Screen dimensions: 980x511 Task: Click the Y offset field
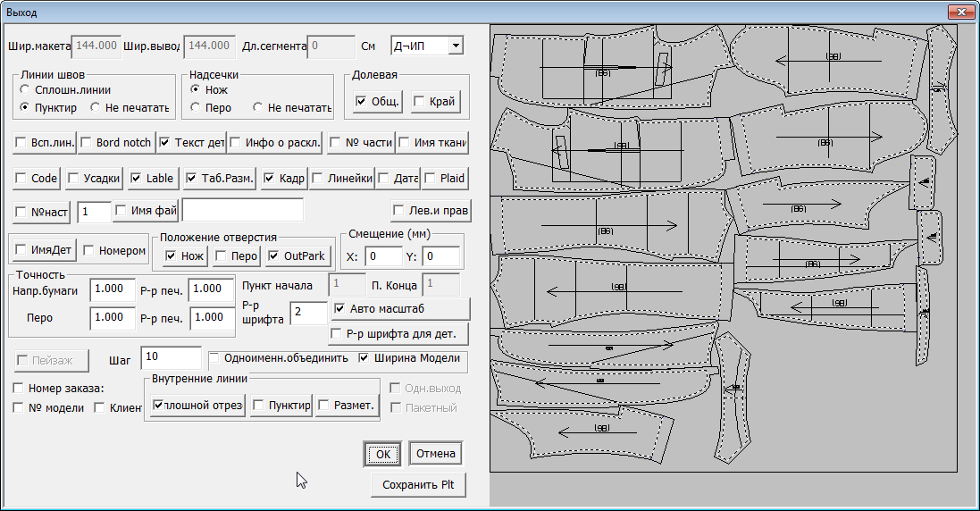point(441,256)
